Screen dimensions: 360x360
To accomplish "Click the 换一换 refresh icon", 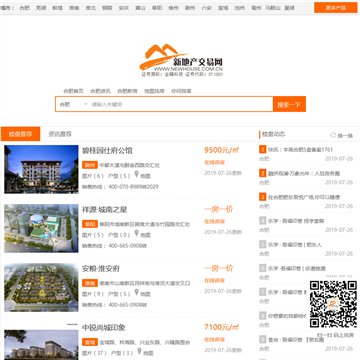I will coord(333,135).
